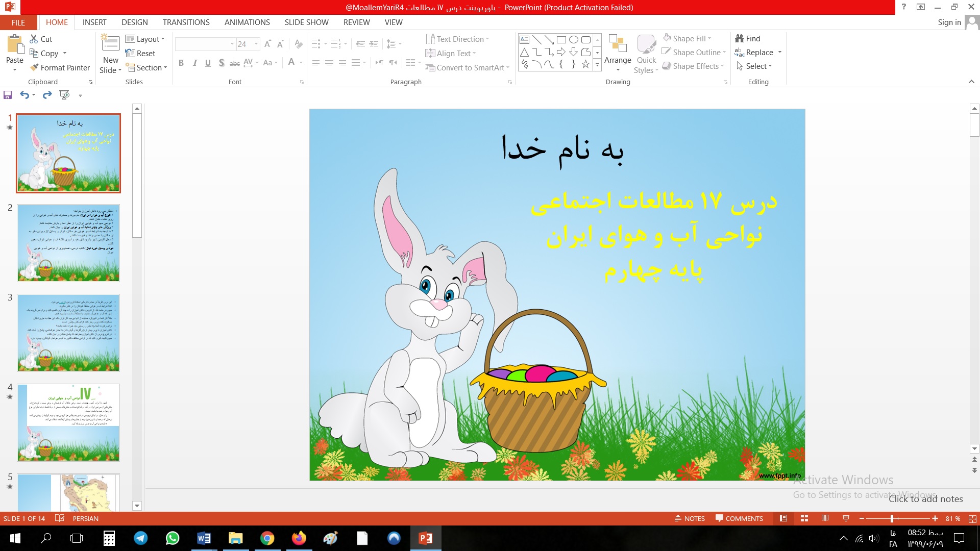Select slide 3 thumbnail

tap(68, 333)
